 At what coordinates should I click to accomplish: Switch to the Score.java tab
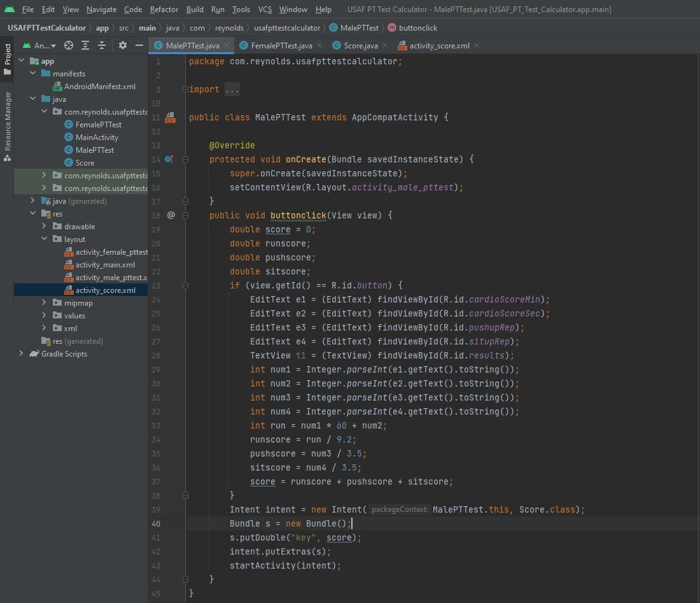363,45
